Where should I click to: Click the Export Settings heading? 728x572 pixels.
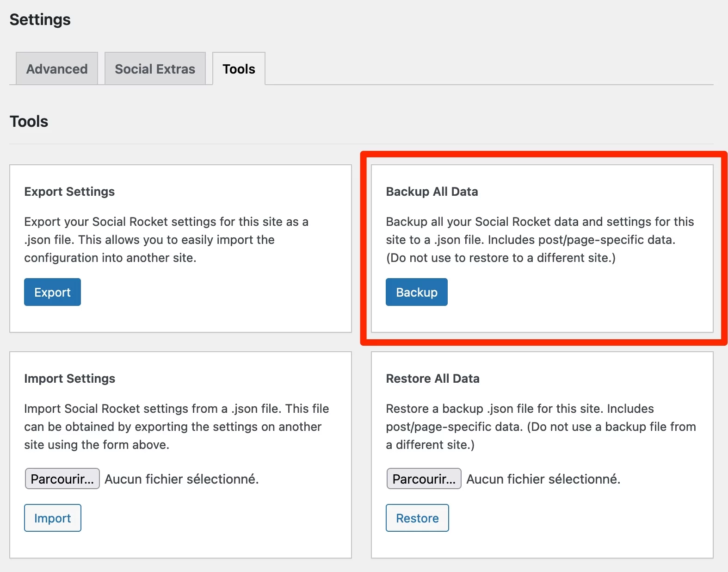click(69, 192)
